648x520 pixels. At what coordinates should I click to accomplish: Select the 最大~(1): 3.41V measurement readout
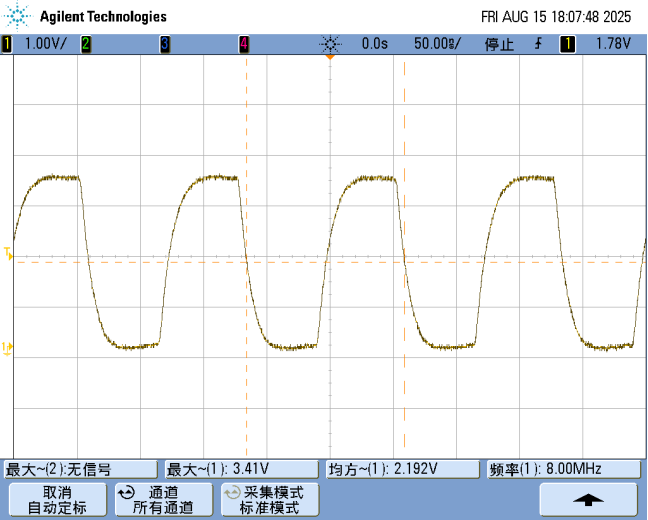(x=242, y=469)
